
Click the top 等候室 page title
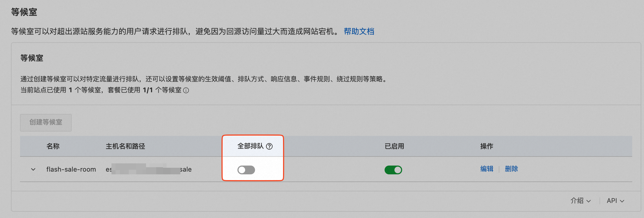(x=24, y=12)
